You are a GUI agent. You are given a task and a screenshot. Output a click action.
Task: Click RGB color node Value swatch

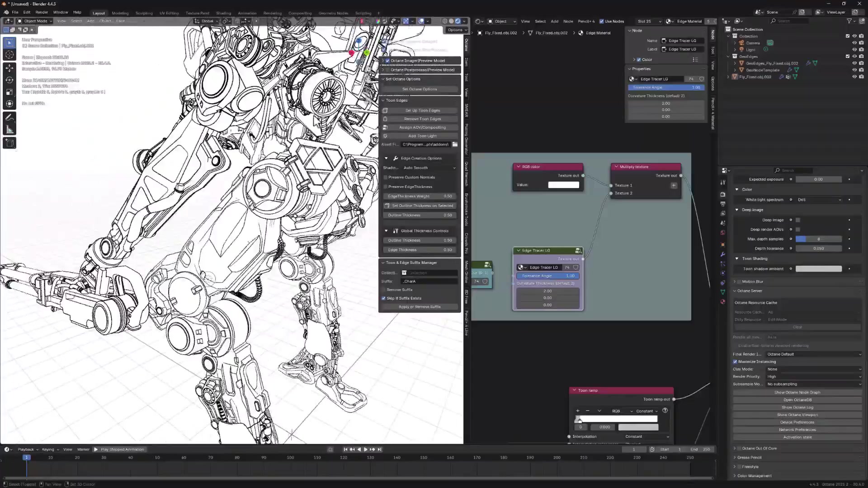563,185
